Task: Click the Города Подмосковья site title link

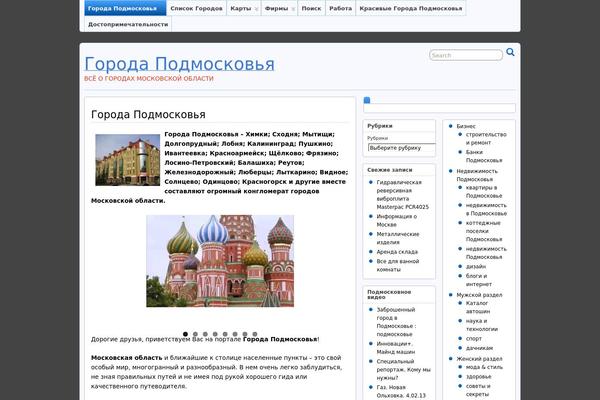Action: click(179, 64)
